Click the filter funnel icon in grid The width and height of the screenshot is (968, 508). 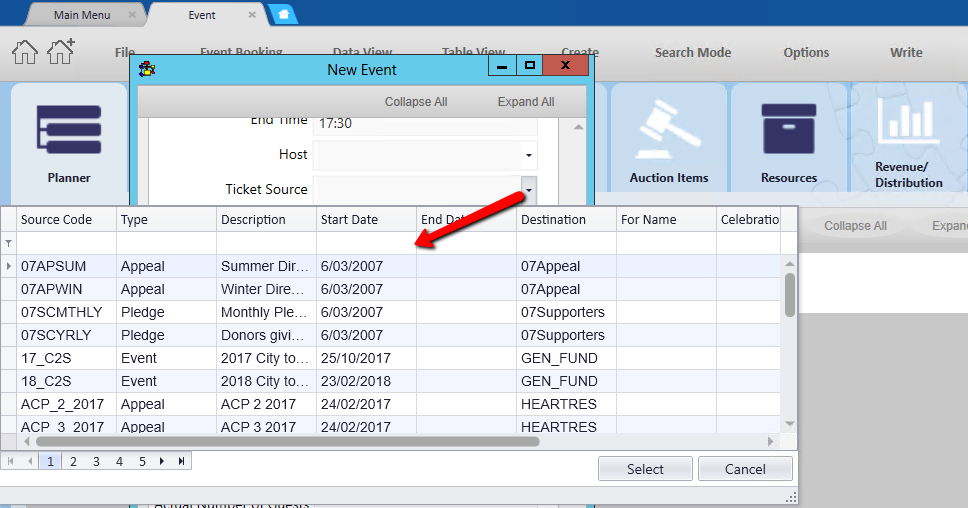[9, 243]
